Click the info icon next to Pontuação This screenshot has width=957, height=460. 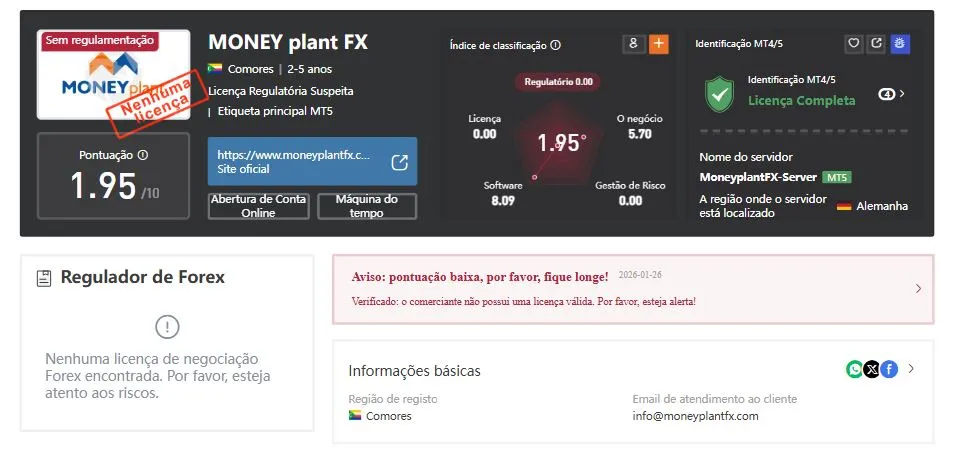[x=143, y=155]
